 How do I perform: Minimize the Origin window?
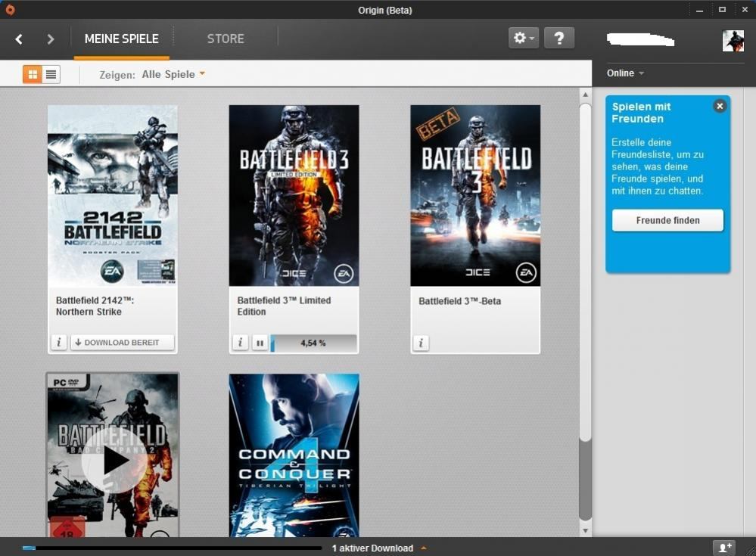[699, 10]
